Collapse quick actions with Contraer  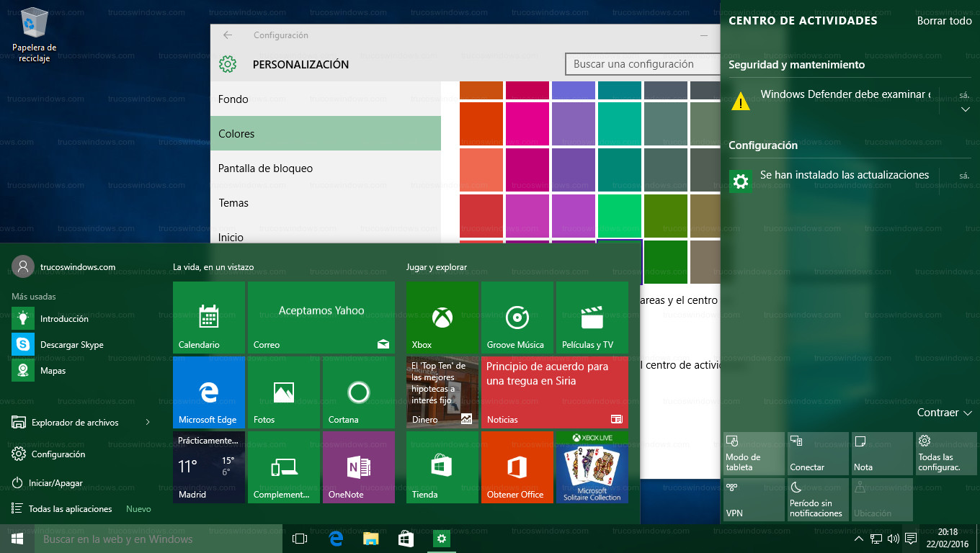pos(945,413)
